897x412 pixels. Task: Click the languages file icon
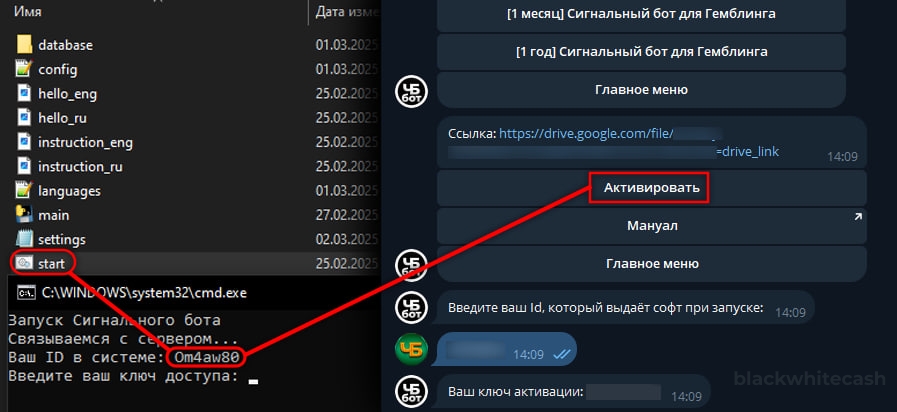pyautogui.click(x=23, y=191)
